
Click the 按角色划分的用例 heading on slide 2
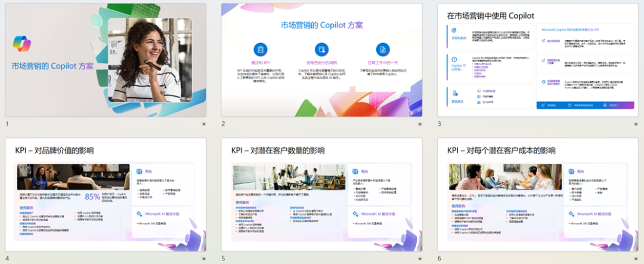click(x=321, y=63)
